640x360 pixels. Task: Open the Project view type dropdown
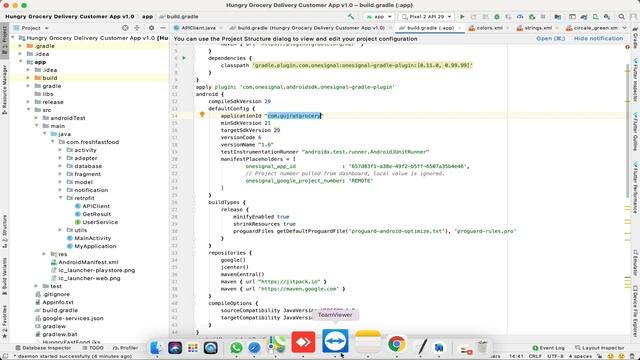pyautogui.click(x=31, y=28)
